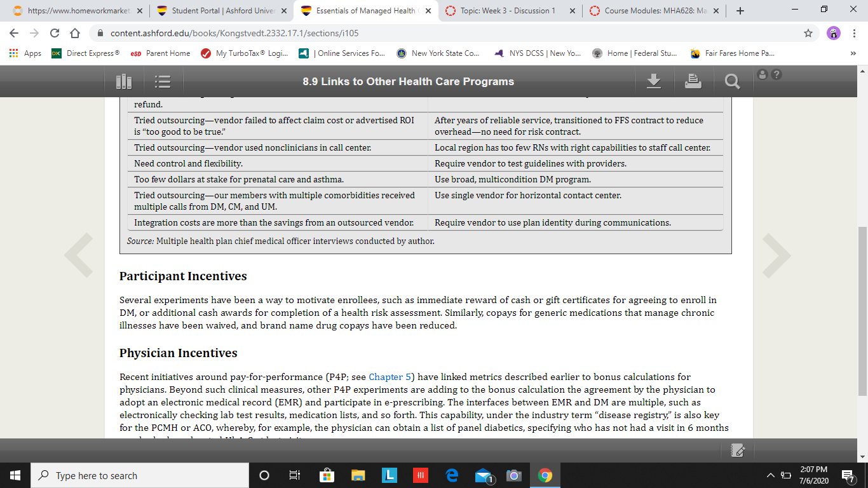Open Cortana circle on taskbar
The height and width of the screenshot is (488, 868).
[264, 475]
